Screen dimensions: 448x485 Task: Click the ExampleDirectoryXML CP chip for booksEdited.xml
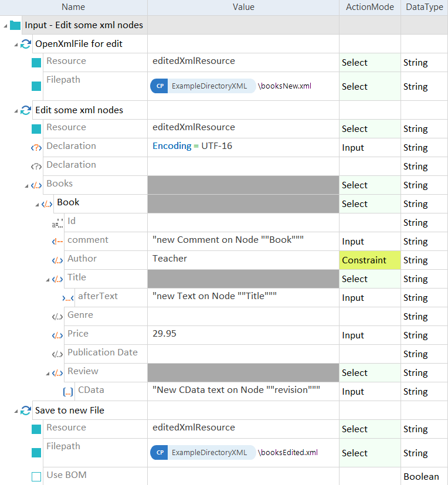203,453
